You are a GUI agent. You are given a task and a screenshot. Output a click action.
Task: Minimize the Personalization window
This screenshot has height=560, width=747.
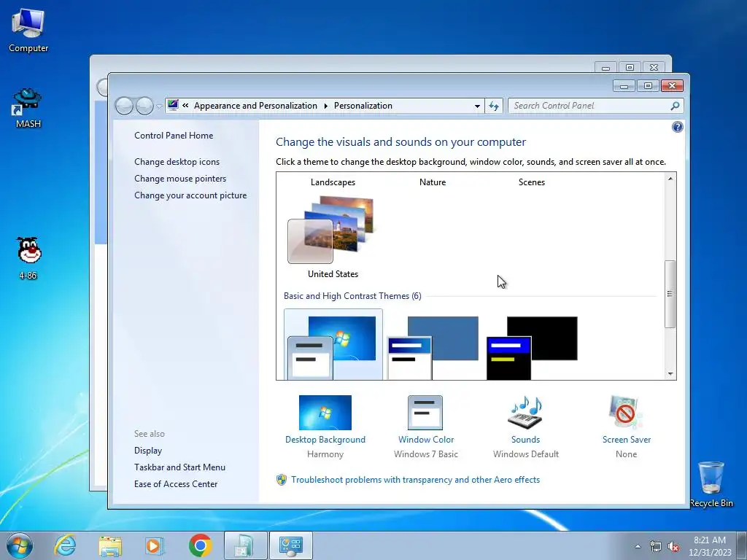click(x=624, y=86)
